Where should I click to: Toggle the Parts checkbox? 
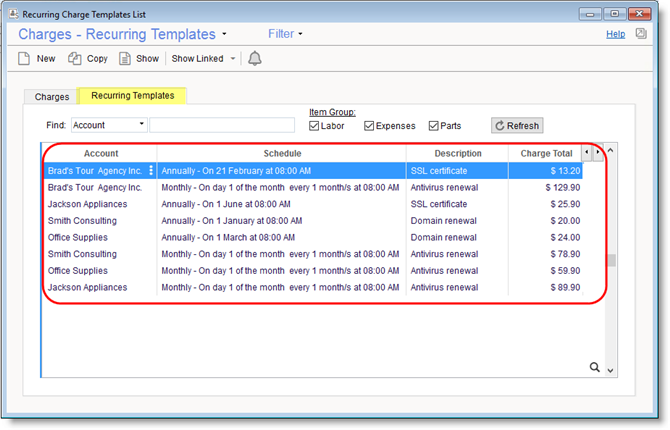point(434,126)
